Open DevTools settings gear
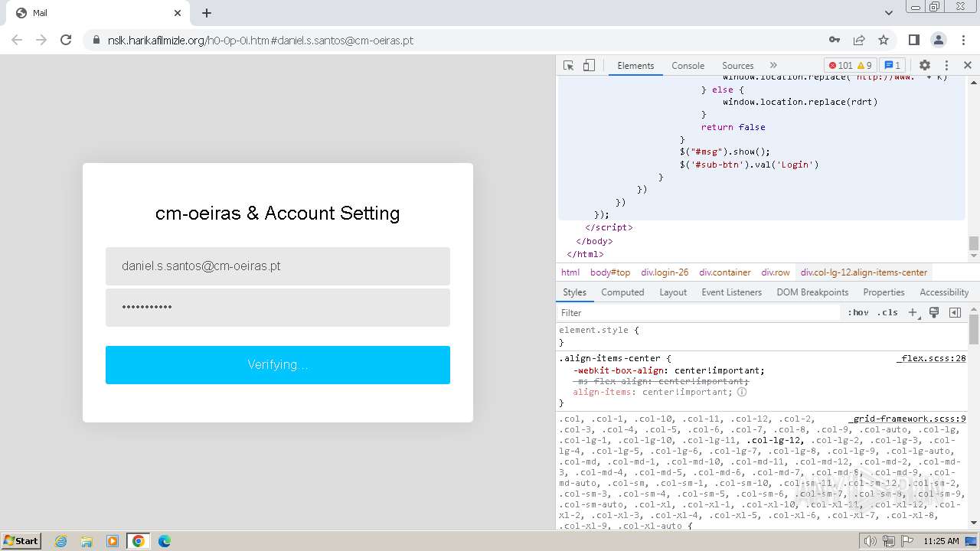 point(925,65)
